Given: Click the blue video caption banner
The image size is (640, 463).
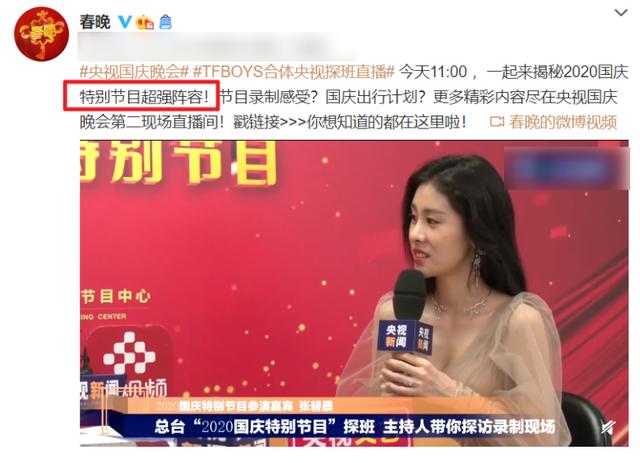Looking at the screenshot, I should pyautogui.click(x=354, y=426).
